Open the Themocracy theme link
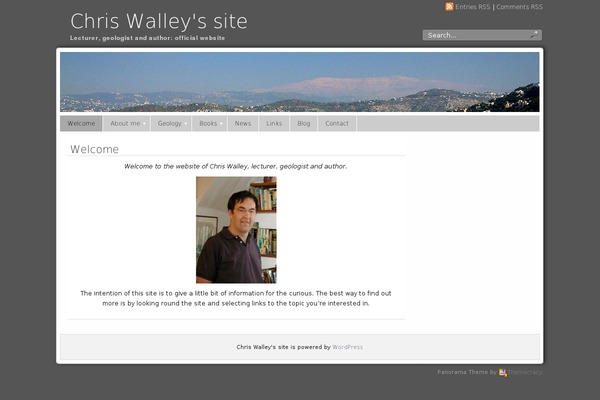This screenshot has height=400, width=600. pos(525,372)
